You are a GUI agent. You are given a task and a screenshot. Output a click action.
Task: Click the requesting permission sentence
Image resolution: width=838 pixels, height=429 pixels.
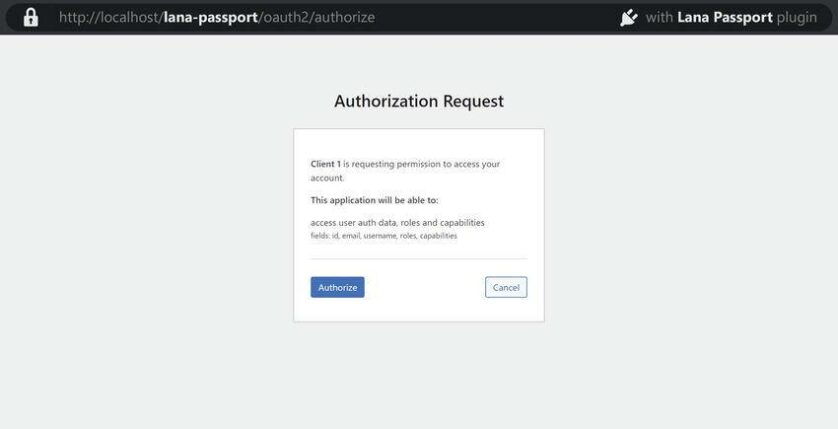point(405,171)
